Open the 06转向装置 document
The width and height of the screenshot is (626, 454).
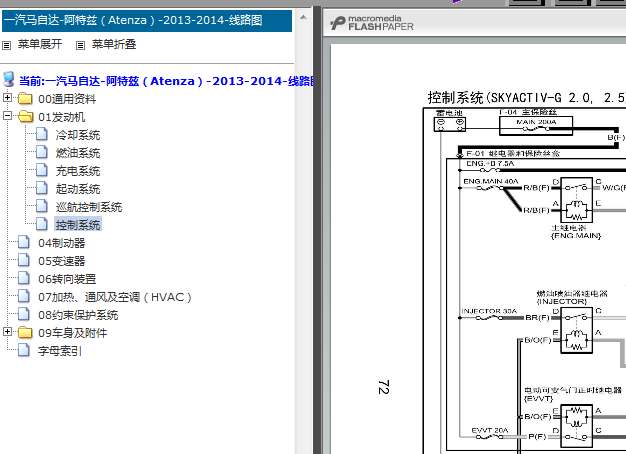[x=67, y=279]
